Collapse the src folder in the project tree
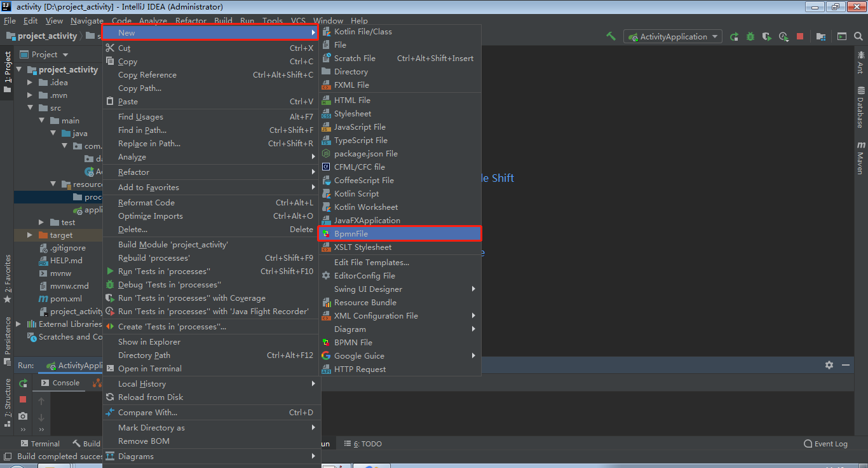The image size is (868, 468). [x=29, y=107]
